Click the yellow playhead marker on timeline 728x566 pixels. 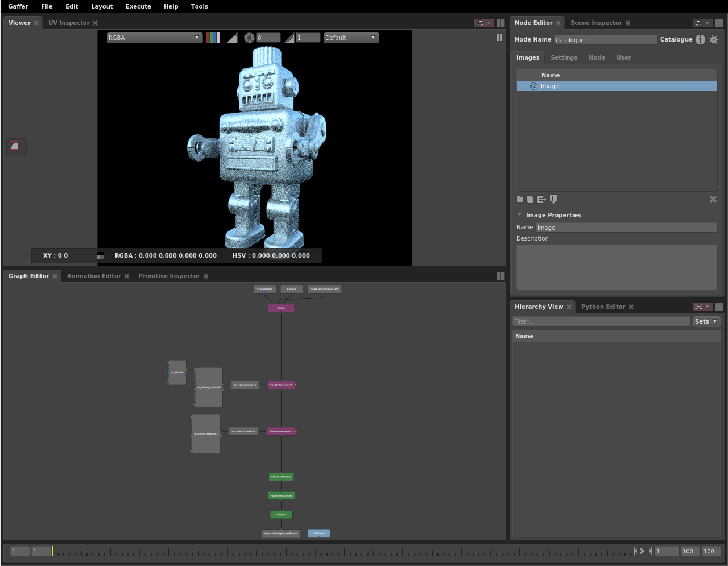pos(53,551)
